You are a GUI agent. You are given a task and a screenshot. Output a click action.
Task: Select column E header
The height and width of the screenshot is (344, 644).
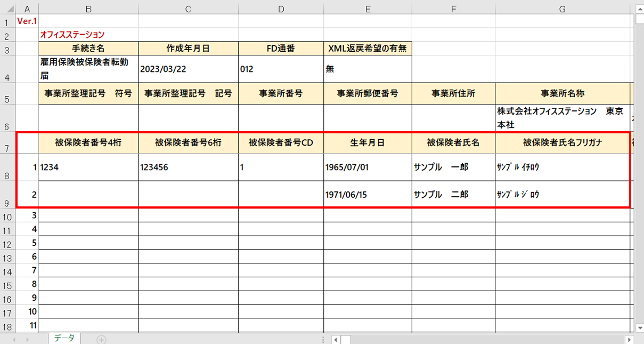(368, 9)
